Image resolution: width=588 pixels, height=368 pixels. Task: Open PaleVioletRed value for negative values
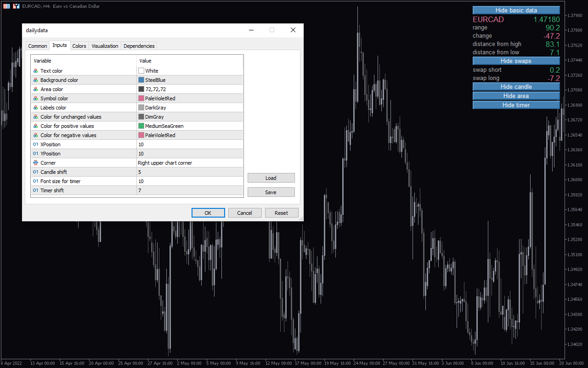tap(190, 135)
